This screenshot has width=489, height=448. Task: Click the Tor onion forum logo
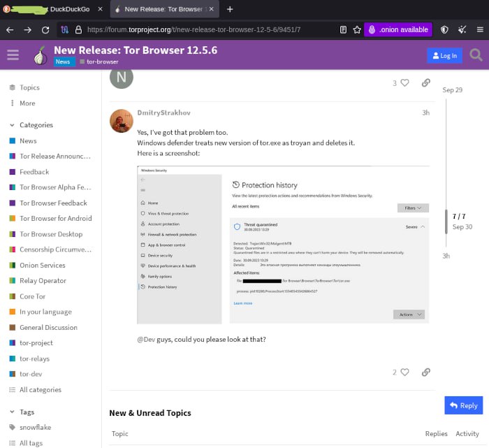(x=41, y=55)
